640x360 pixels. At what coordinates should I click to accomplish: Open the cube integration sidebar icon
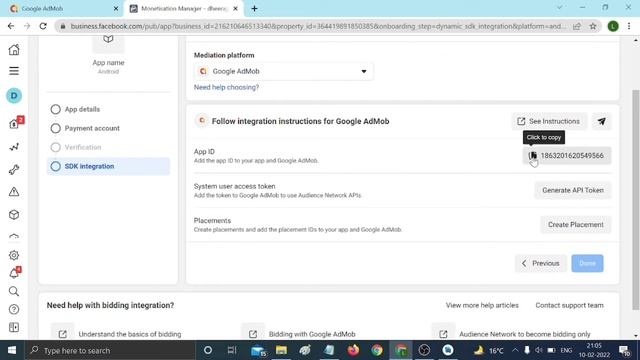click(x=14, y=215)
